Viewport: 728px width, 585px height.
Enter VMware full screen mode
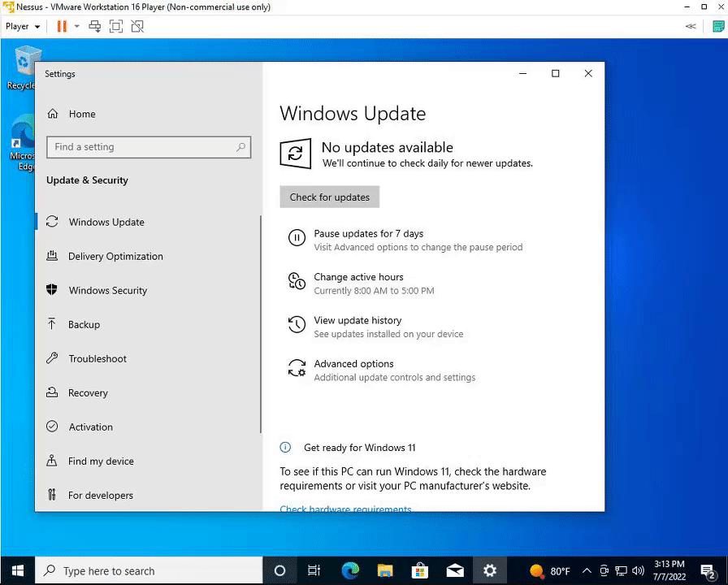click(x=116, y=27)
